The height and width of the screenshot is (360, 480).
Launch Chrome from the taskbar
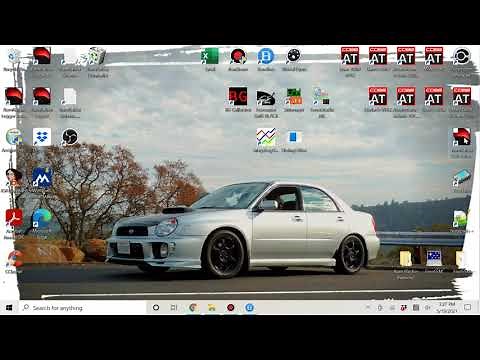[x=193, y=308]
